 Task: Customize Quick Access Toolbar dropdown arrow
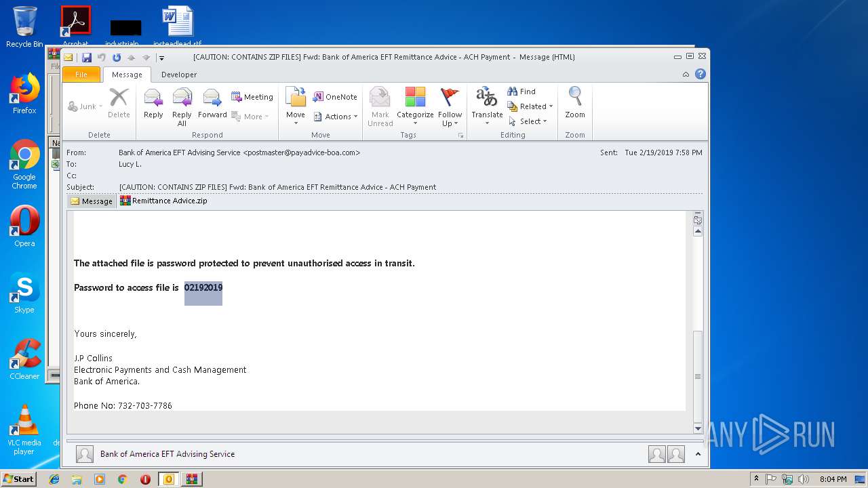[161, 58]
